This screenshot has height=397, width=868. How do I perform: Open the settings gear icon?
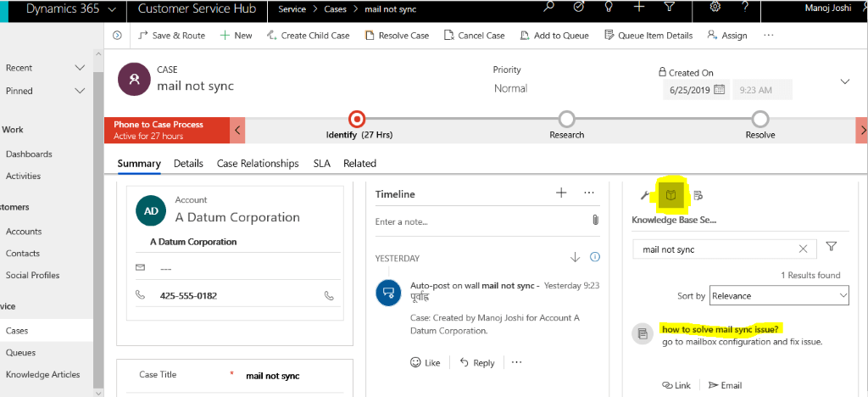click(x=715, y=7)
